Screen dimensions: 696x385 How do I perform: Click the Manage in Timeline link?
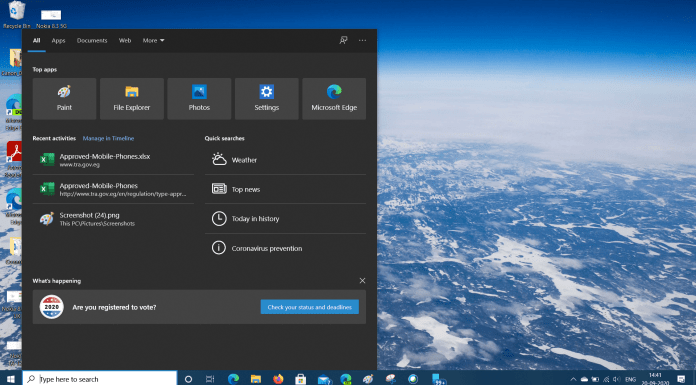point(108,138)
